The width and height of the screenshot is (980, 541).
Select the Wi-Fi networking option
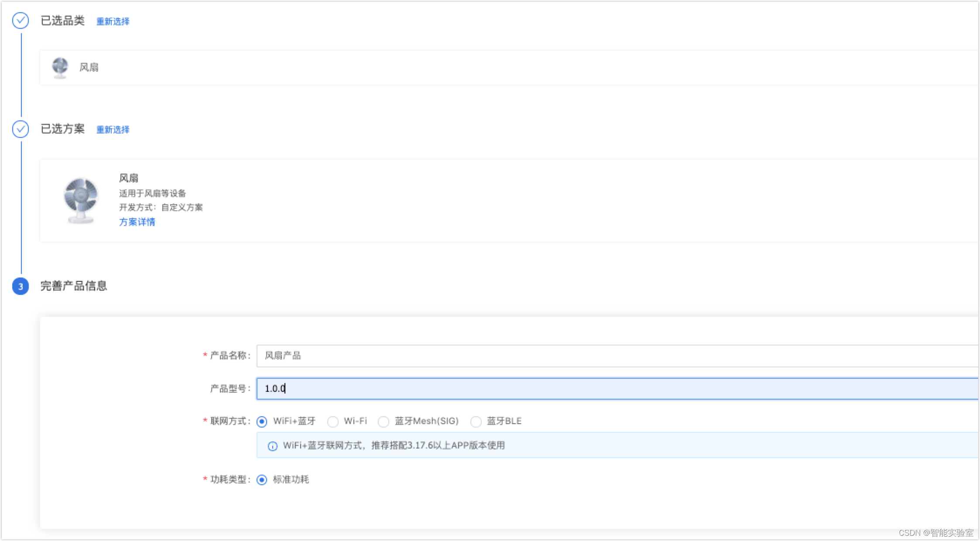[333, 421]
